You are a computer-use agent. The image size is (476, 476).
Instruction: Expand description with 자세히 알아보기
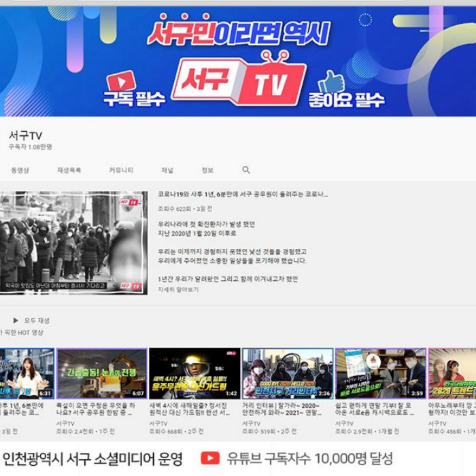[178, 290]
